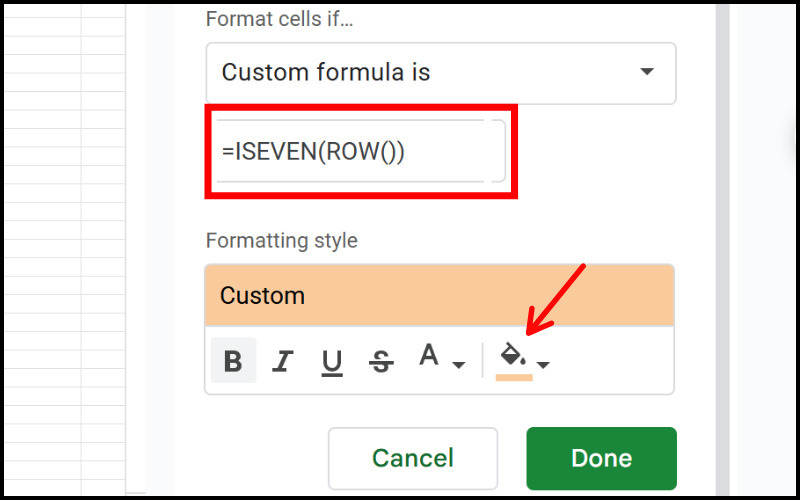This screenshot has height=500, width=800.
Task: Expand the fill color dropdown arrow
Action: [x=543, y=365]
